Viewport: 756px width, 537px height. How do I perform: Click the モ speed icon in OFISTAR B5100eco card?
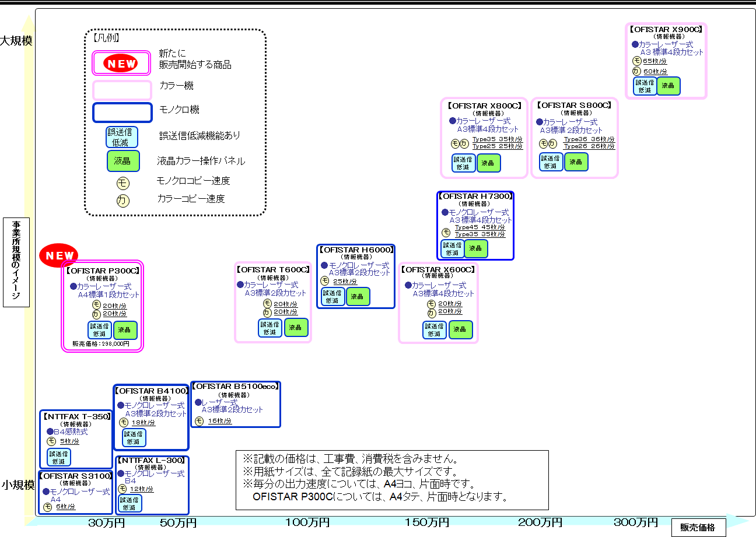(199, 421)
